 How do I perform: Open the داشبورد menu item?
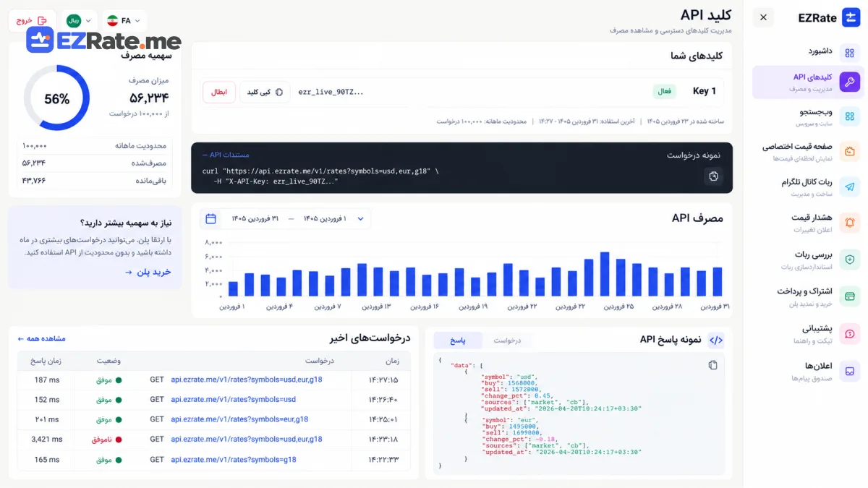pos(808,51)
